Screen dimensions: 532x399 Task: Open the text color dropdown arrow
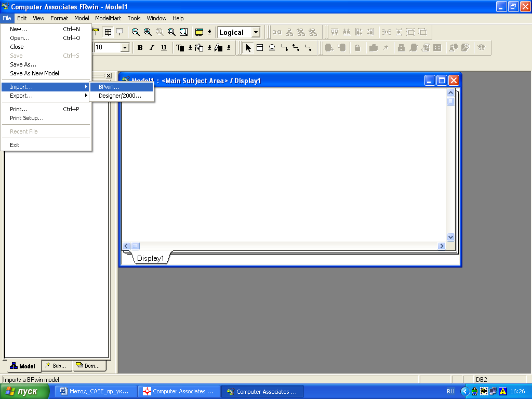pos(190,48)
